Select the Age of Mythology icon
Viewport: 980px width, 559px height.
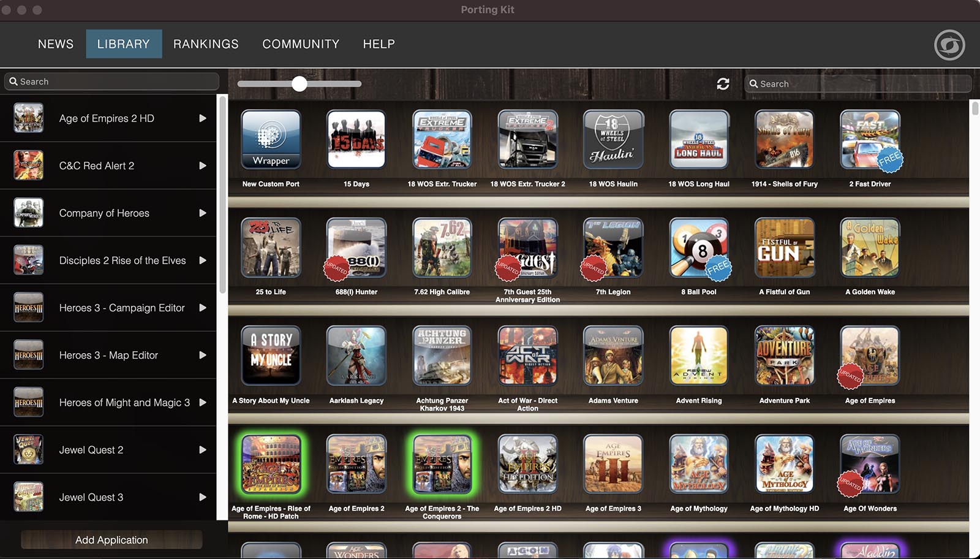pyautogui.click(x=699, y=465)
